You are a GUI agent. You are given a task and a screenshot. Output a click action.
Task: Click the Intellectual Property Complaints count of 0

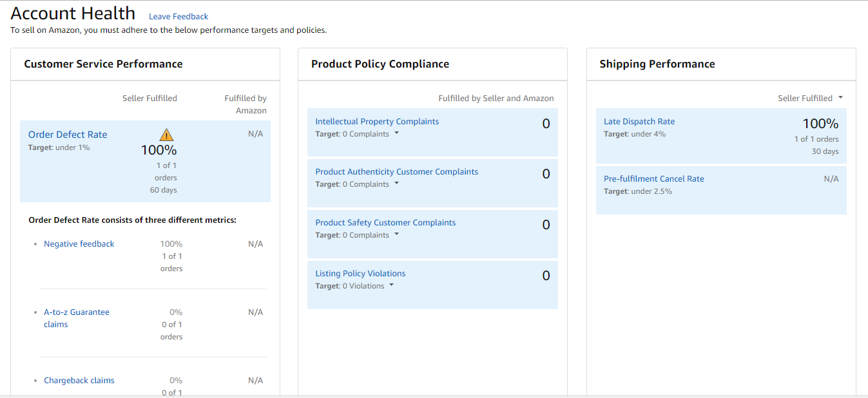tap(546, 124)
